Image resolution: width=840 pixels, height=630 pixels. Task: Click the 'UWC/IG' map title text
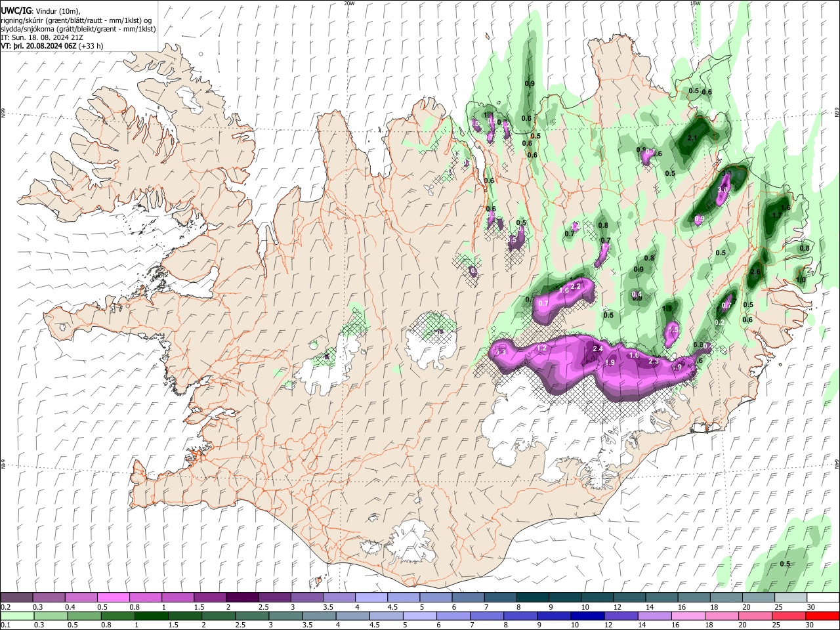coord(16,11)
